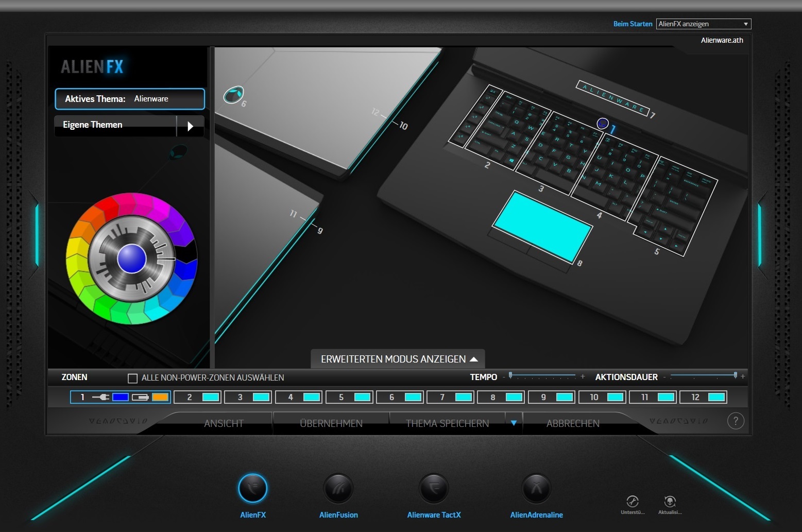Increase Aktionsdauer with the plus sign

[x=743, y=376]
